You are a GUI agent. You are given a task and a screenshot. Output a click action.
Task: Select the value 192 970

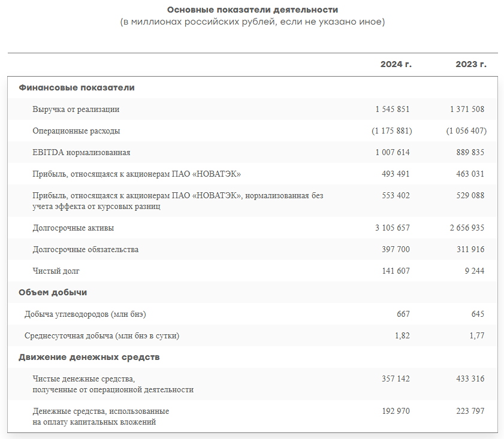(396, 411)
